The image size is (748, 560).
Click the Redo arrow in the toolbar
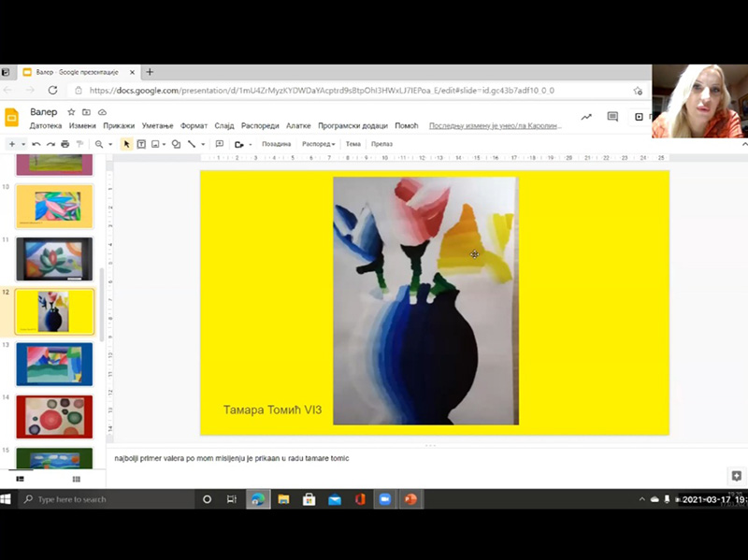coord(50,144)
